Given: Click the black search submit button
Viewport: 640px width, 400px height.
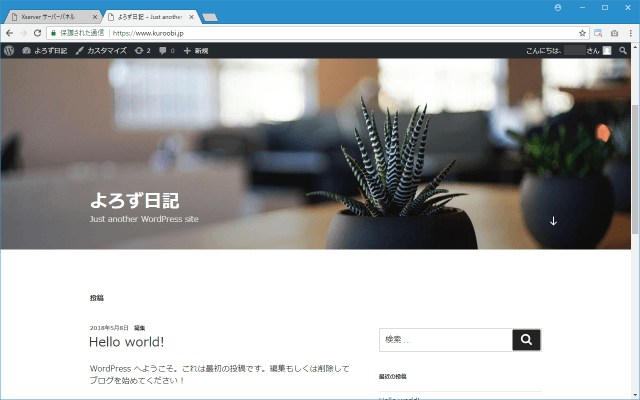Looking at the screenshot, I should (527, 340).
